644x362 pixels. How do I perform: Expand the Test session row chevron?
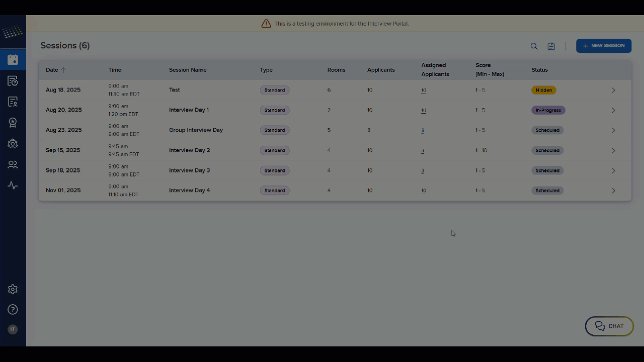[613, 90]
